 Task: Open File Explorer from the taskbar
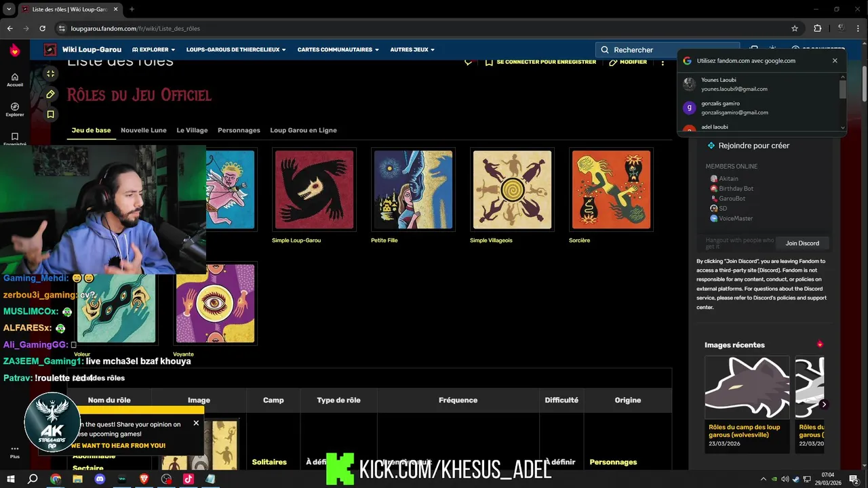coord(78,479)
